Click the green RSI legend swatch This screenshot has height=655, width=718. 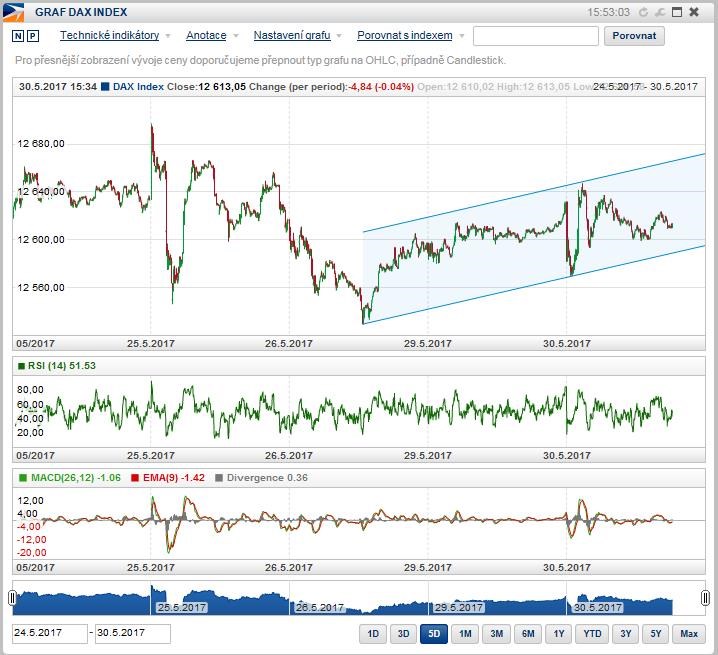[x=21, y=366]
